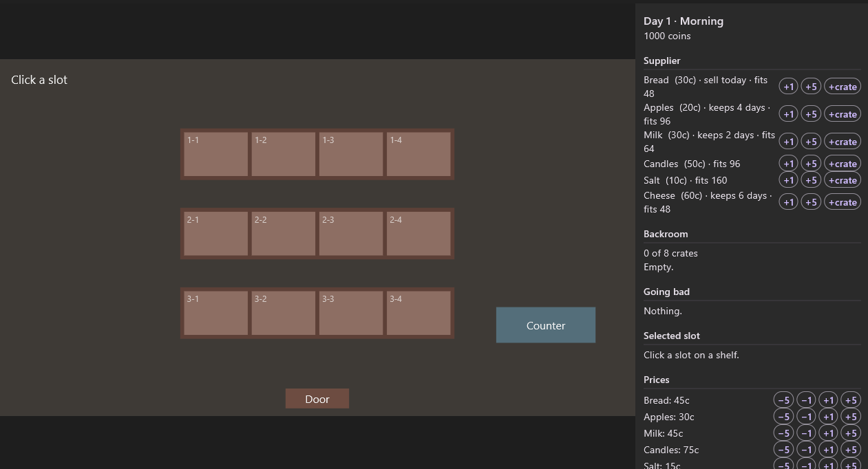Order five Bread from the supplier
This screenshot has height=469, width=868.
[812, 87]
